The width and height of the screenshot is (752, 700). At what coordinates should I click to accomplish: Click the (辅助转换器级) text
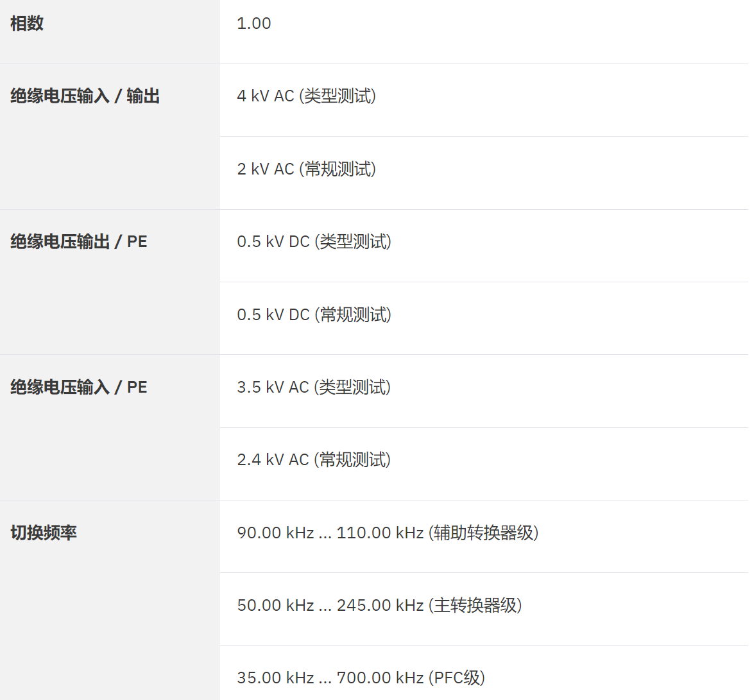point(483,533)
